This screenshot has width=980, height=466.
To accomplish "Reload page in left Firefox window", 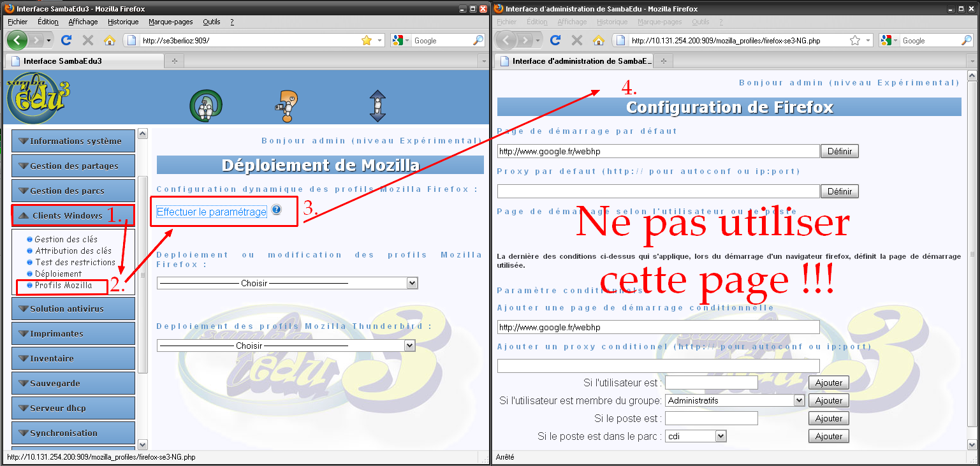I will (66, 40).
